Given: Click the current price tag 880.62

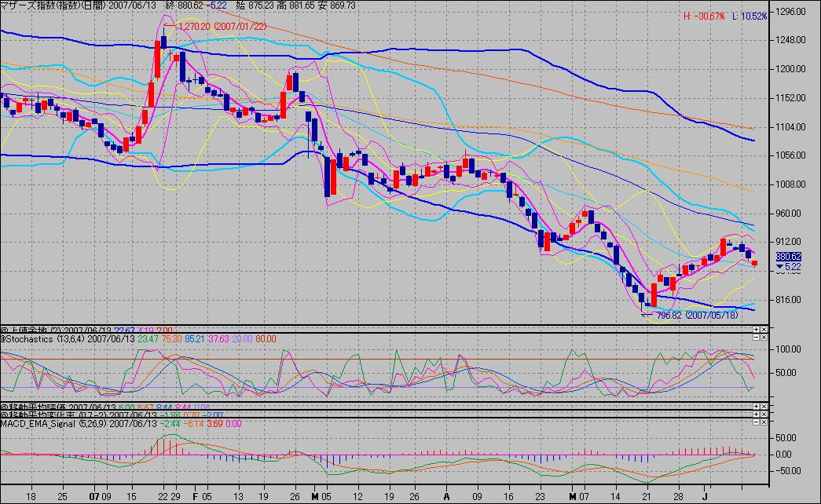Looking at the screenshot, I should tap(788, 256).
